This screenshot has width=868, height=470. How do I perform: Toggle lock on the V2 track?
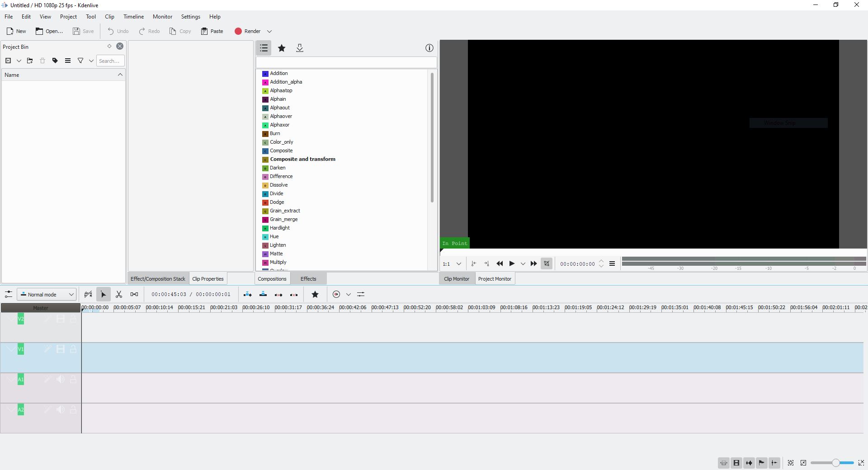click(73, 319)
